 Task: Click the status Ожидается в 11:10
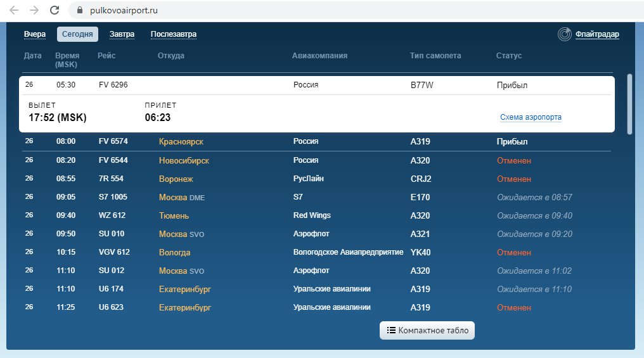point(534,289)
